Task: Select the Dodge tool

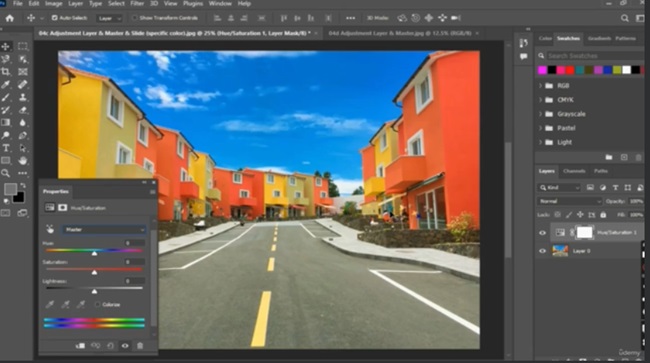Action: point(6,135)
